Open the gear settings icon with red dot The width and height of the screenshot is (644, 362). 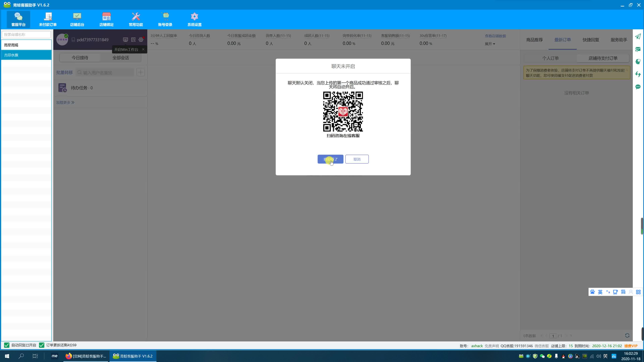(141, 40)
